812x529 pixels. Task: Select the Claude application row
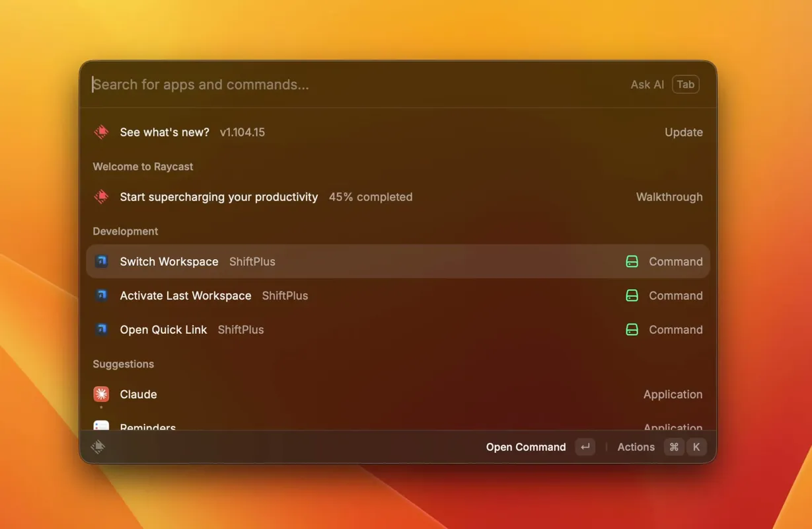(398, 394)
